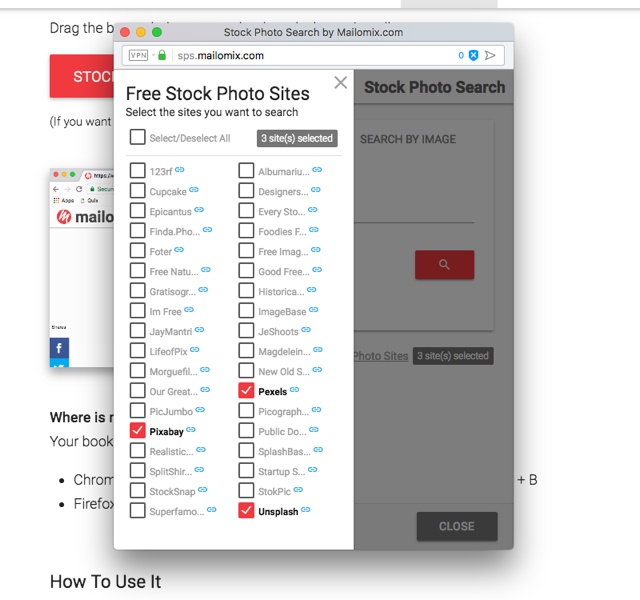
Task: Click the 3 site(s) selected badge near Photo Sites link
Action: click(x=453, y=356)
